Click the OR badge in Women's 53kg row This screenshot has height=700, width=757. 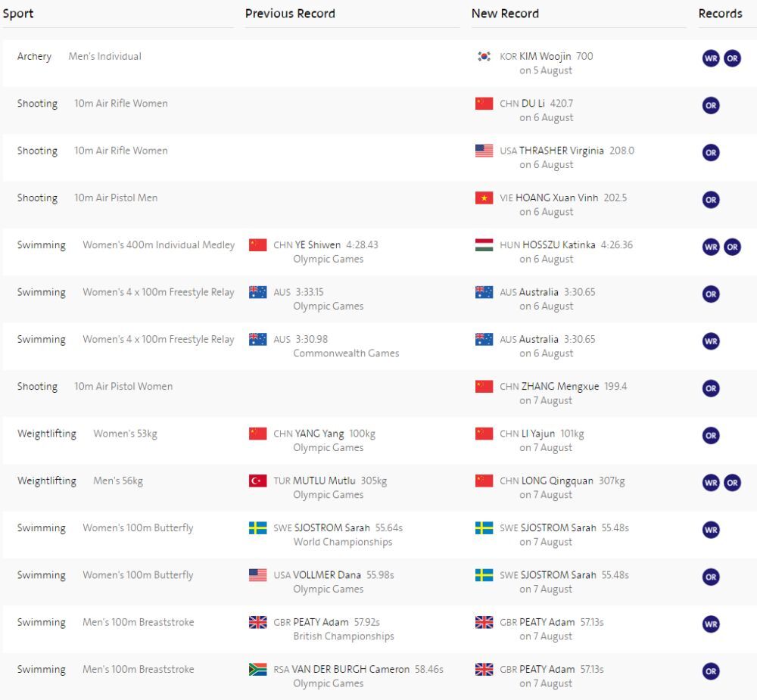pyautogui.click(x=710, y=436)
